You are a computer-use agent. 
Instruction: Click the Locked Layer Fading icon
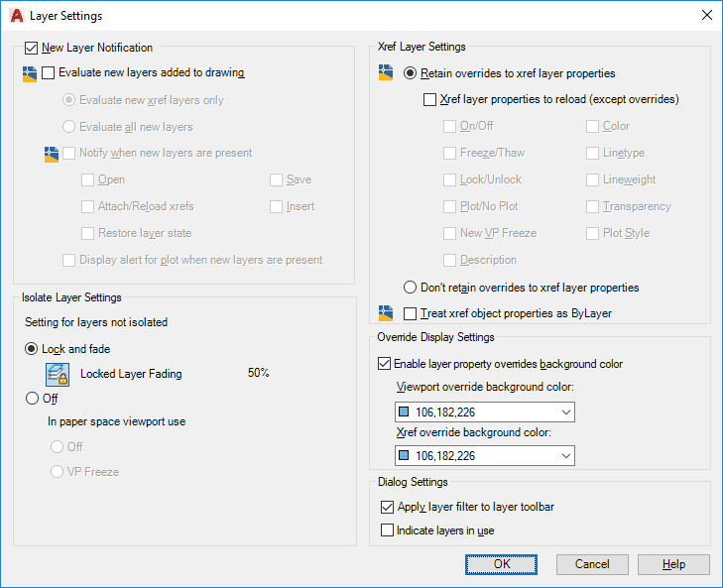pos(58,374)
